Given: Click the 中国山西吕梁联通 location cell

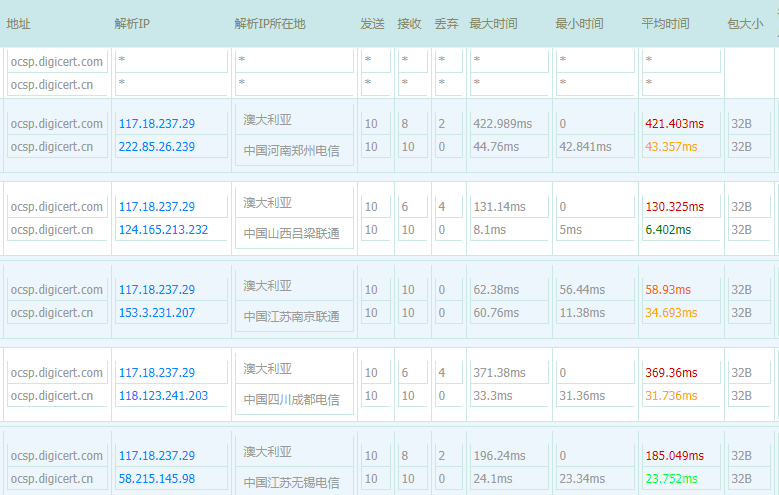Looking at the screenshot, I should 291,234.
